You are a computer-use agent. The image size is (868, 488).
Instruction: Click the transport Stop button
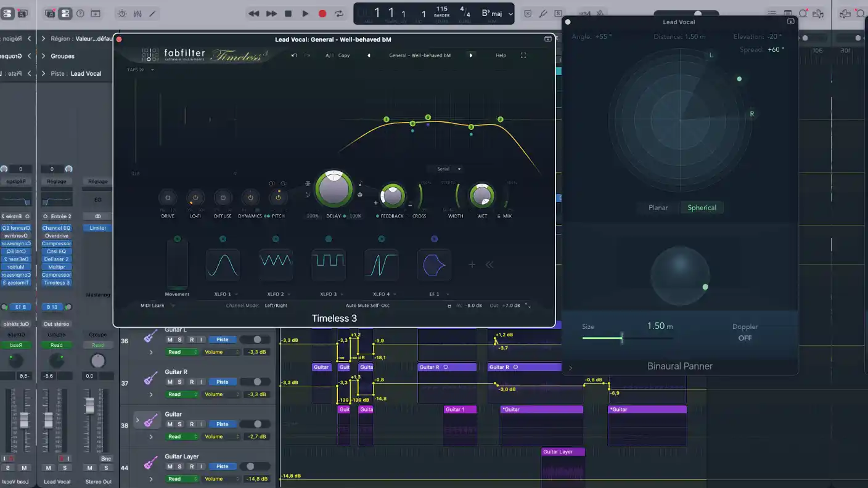tap(288, 14)
